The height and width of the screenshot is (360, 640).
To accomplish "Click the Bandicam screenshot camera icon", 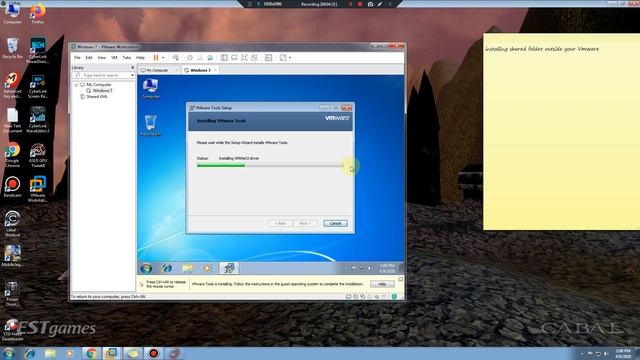I will tap(370, 4).
